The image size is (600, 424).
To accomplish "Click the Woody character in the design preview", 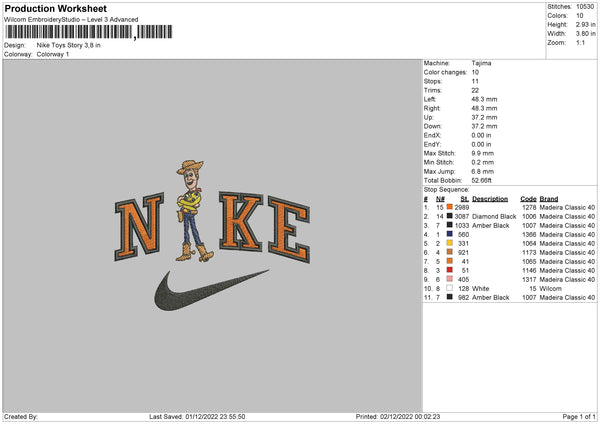I will tap(193, 210).
